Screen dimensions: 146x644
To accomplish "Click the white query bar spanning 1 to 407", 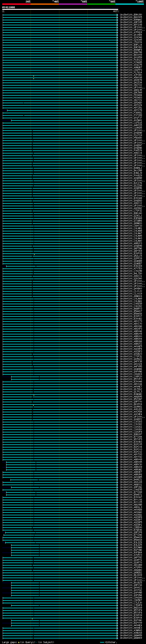I will click(x=60, y=9).
